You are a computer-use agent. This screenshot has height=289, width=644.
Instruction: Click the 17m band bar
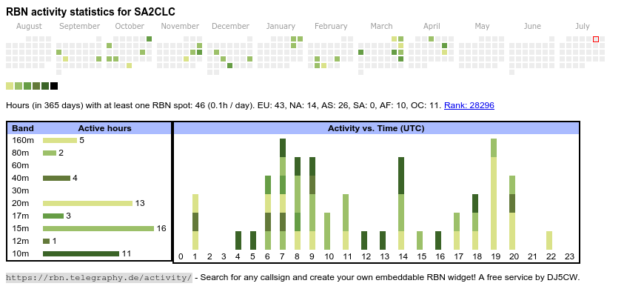pos(53,216)
